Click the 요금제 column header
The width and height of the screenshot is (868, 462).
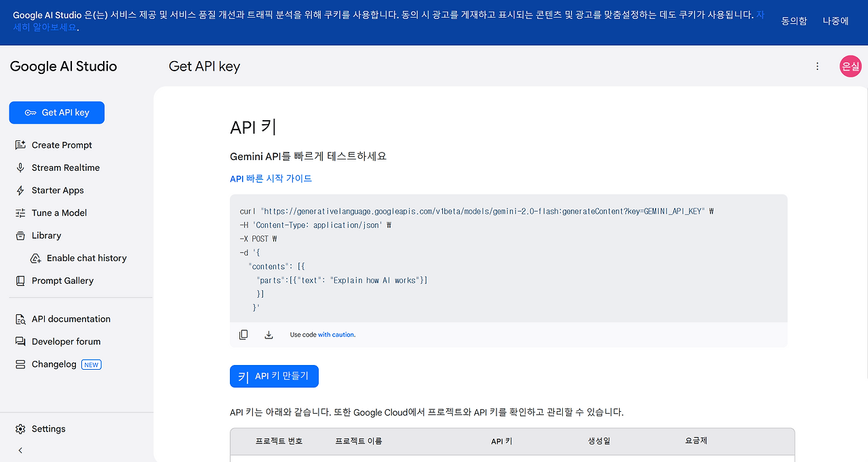[x=696, y=441]
